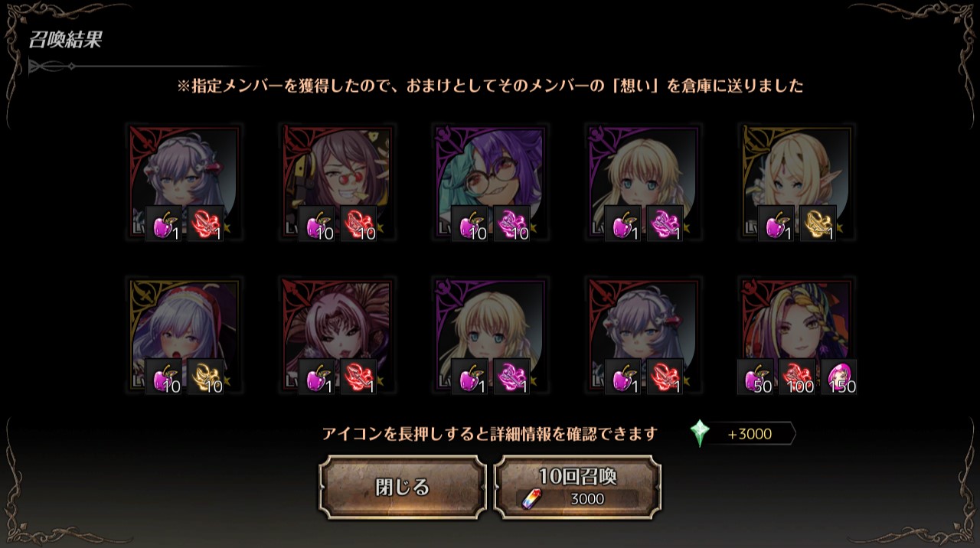980x548 pixels.
Task: Click the red butterfly icon labeled 100
Action: 798,377
